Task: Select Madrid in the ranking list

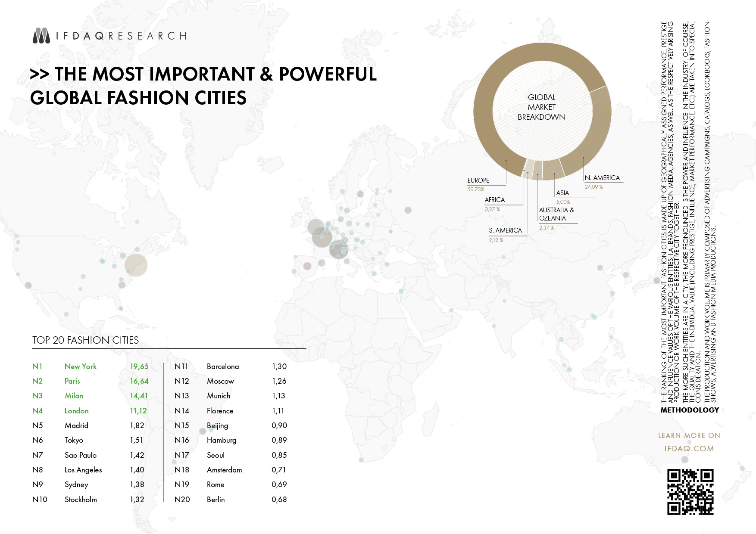Action: pos(76,425)
